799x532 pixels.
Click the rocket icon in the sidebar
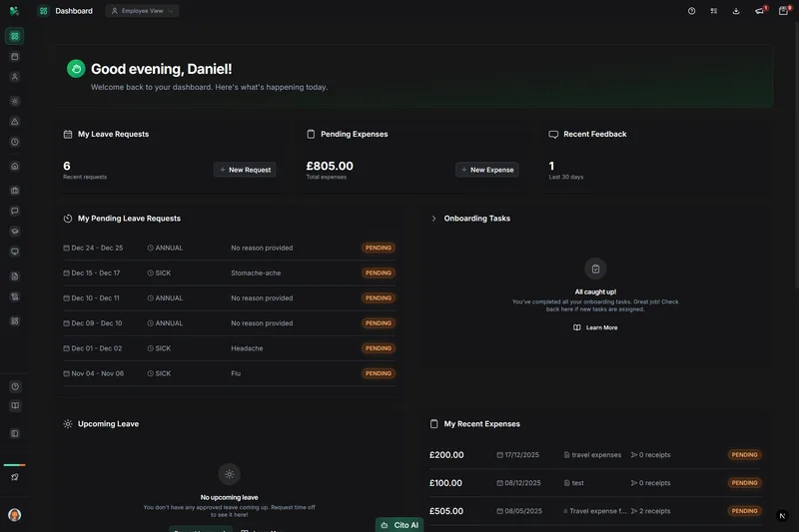coord(15,477)
